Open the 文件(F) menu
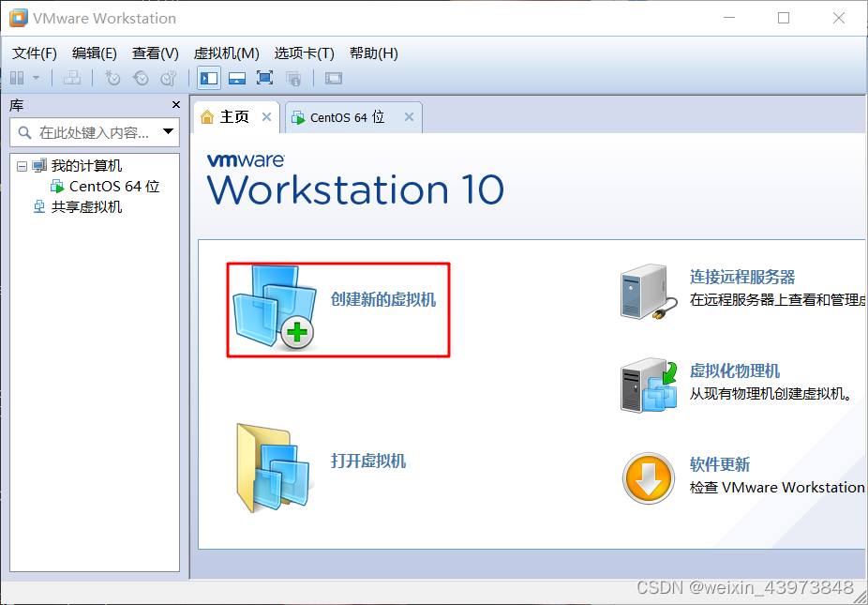This screenshot has width=868, height=605. coord(35,53)
